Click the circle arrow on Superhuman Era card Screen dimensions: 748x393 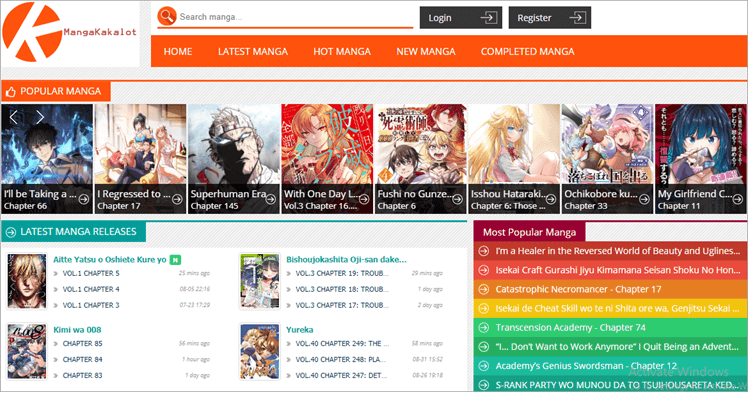point(270,199)
